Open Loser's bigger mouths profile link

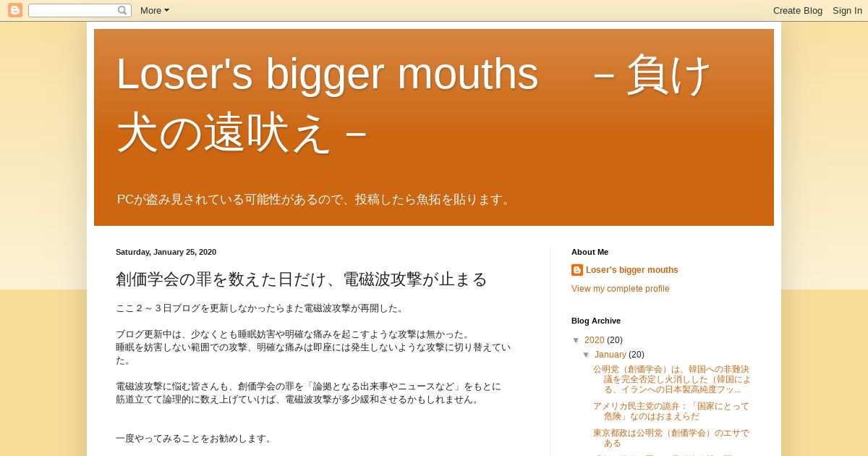click(632, 270)
